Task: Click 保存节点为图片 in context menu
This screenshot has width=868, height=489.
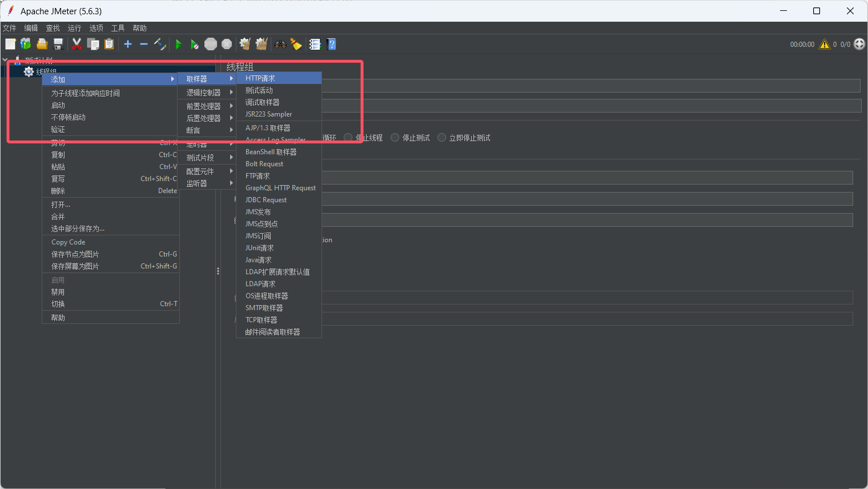Action: coord(111,254)
